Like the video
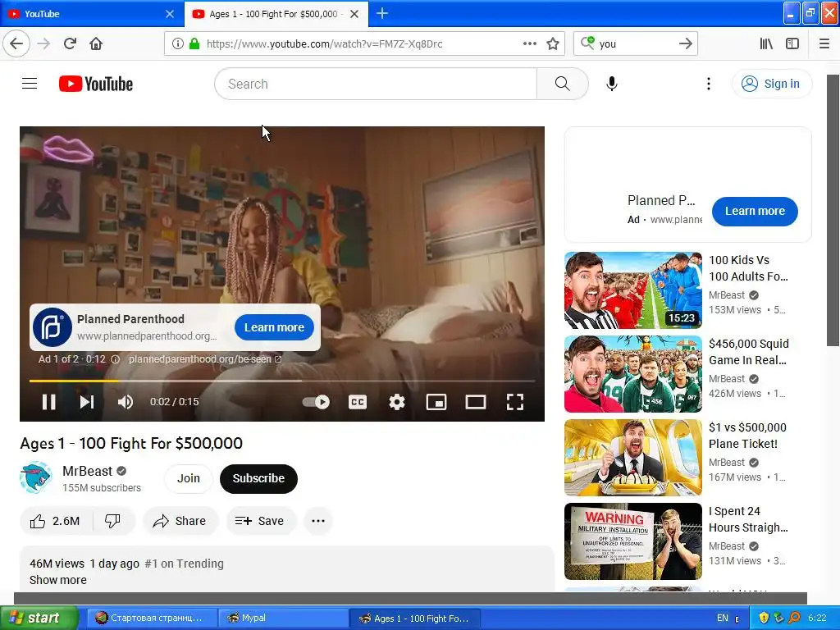This screenshot has height=630, width=840. [56, 521]
